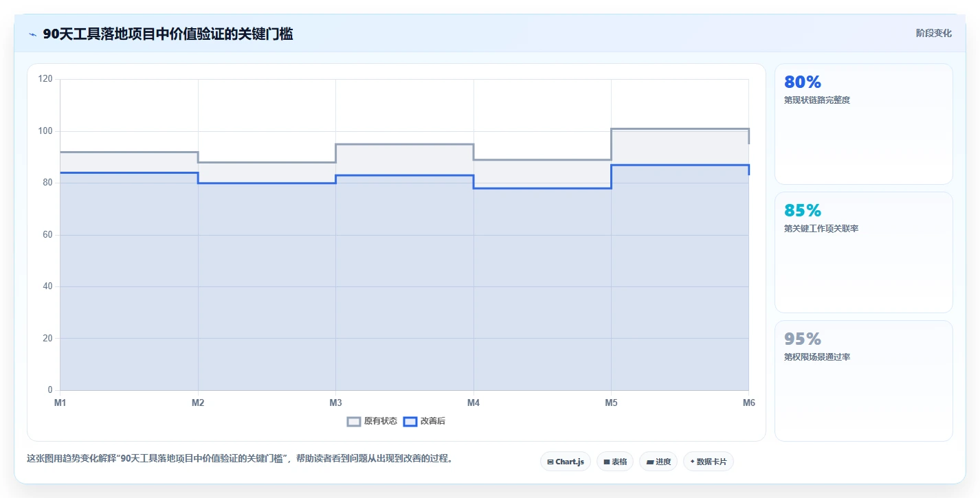The width and height of the screenshot is (980, 498).
Task: Click the M3 axis label
Action: pos(335,403)
